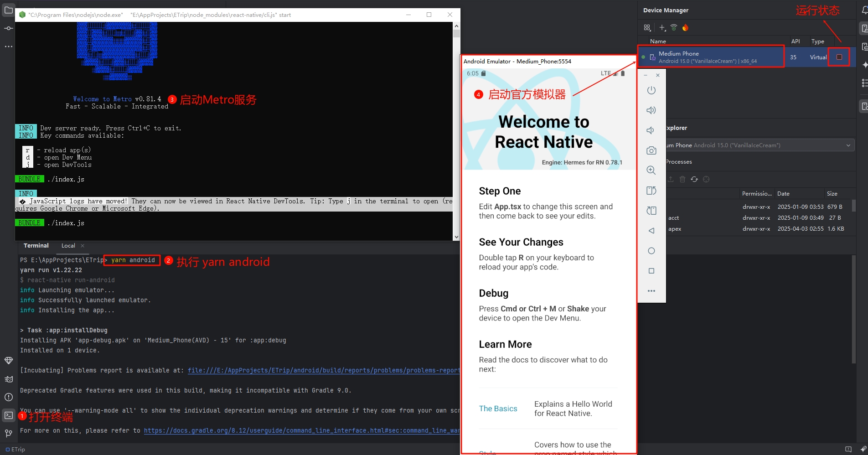
Task: Click the refresh icon in Device Explorer toolbar
Action: [x=694, y=179]
